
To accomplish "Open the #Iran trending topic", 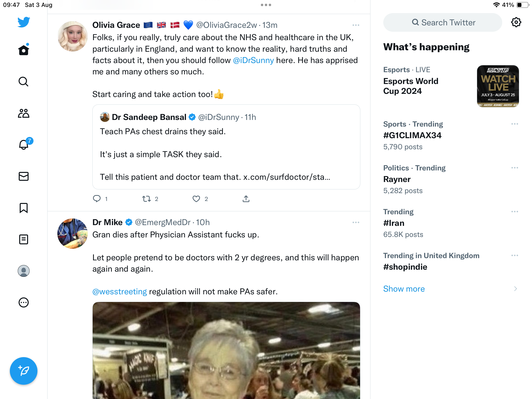I will click(451, 223).
